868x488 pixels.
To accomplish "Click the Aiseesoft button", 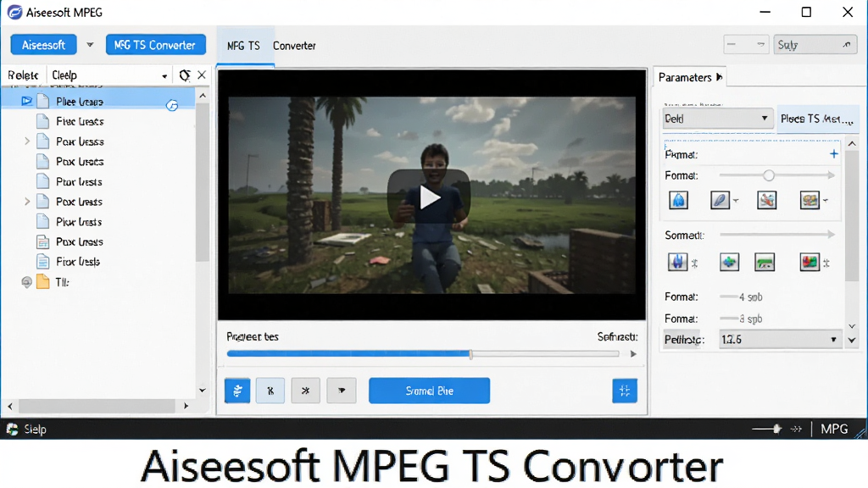I will [x=43, y=45].
